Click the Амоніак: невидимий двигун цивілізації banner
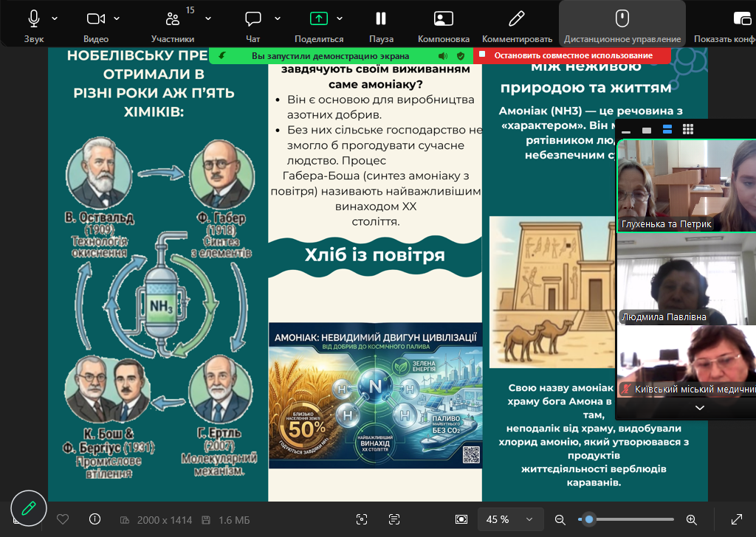 tap(375, 395)
